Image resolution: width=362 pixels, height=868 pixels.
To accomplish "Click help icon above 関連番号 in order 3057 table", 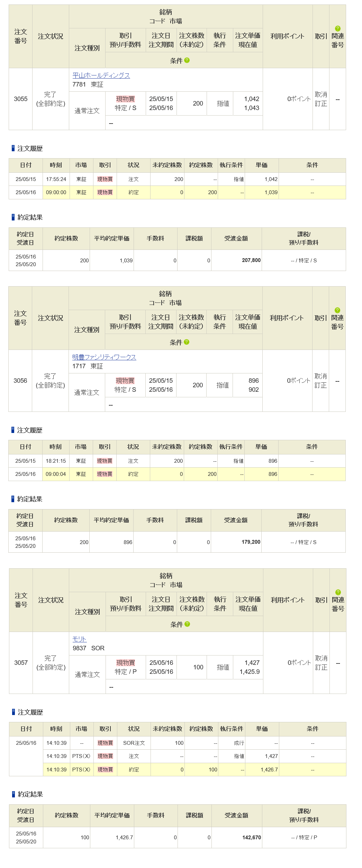I will [338, 593].
